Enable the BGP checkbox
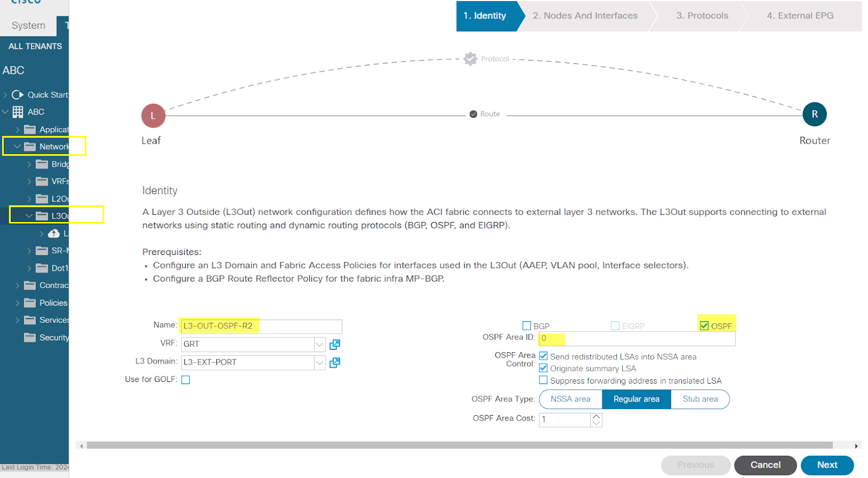868x478 pixels. pyautogui.click(x=526, y=326)
